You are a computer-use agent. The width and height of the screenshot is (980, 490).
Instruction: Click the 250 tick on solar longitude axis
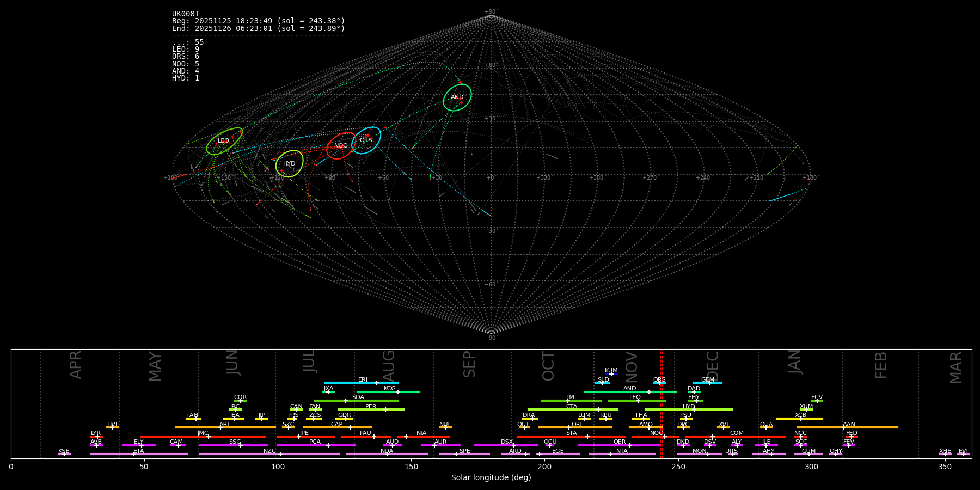point(678,467)
